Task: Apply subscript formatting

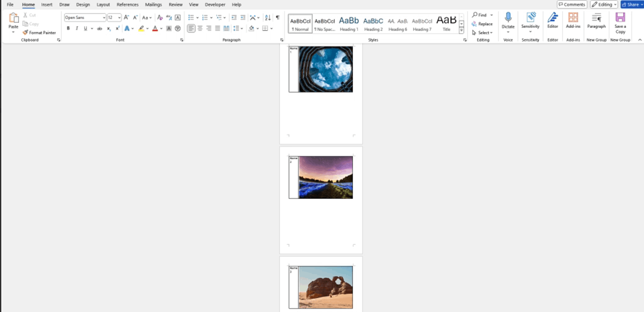Action: tap(109, 29)
